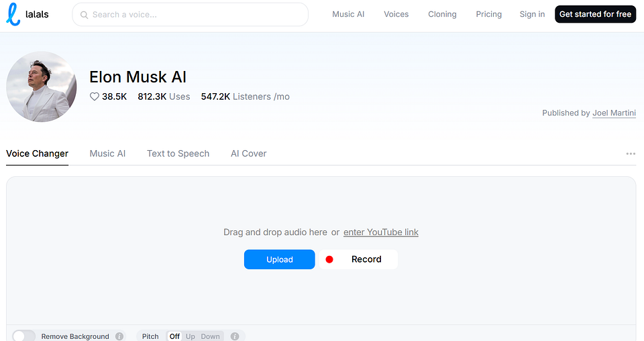Switch to the Text to Speech tab

point(178,153)
